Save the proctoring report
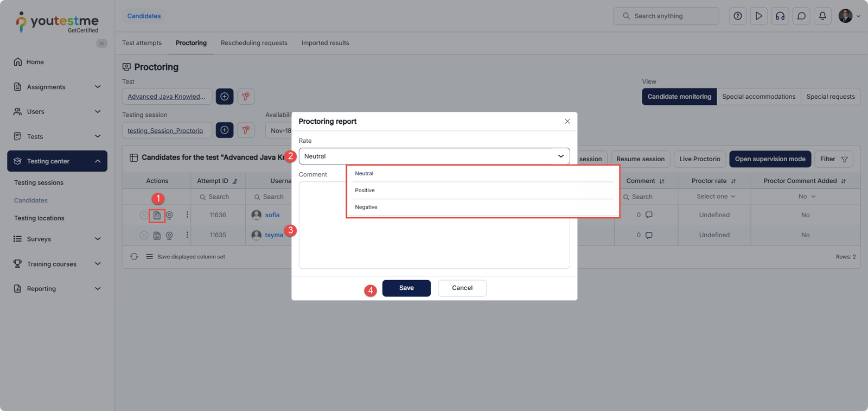The height and width of the screenshot is (411, 868). pos(406,288)
